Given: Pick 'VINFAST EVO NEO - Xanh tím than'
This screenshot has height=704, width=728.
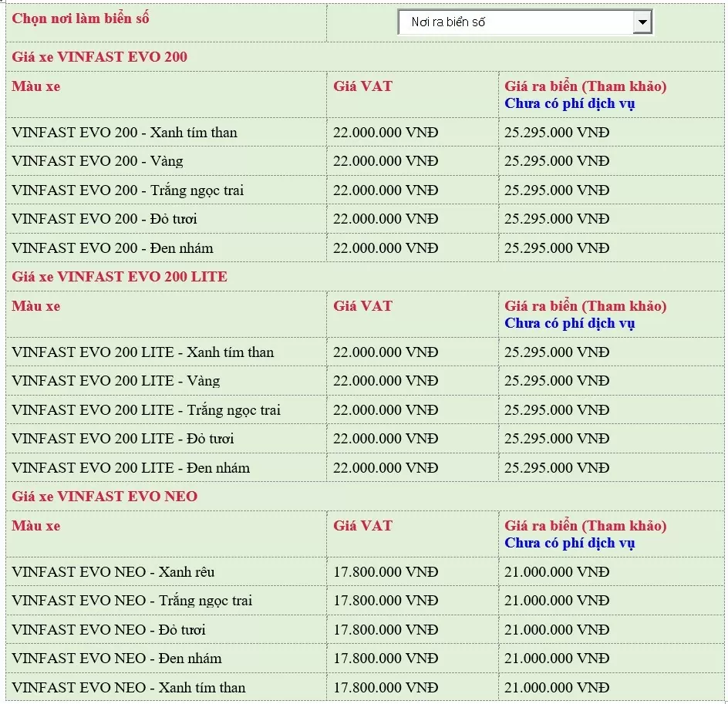Looking at the screenshot, I should point(129,688).
